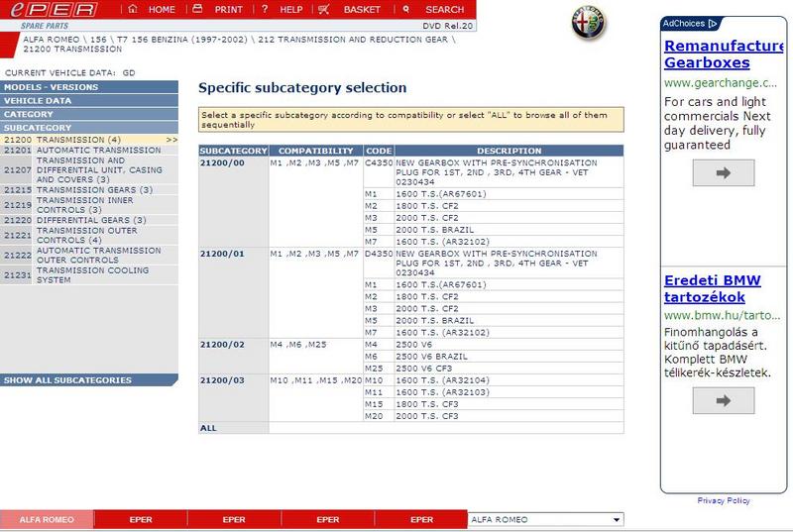Viewport: 793px width, 532px height.
Task: Open Help from the question mark icon
Action: tap(266, 9)
